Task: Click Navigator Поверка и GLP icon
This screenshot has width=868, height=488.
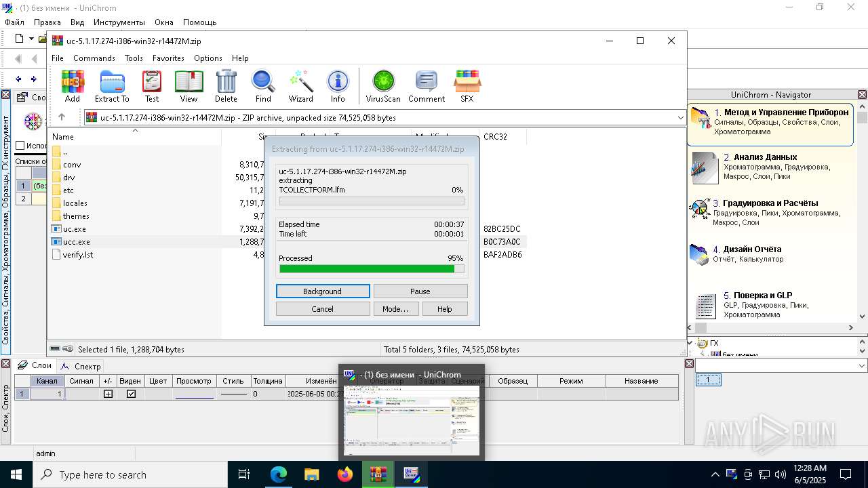Action: tap(706, 306)
